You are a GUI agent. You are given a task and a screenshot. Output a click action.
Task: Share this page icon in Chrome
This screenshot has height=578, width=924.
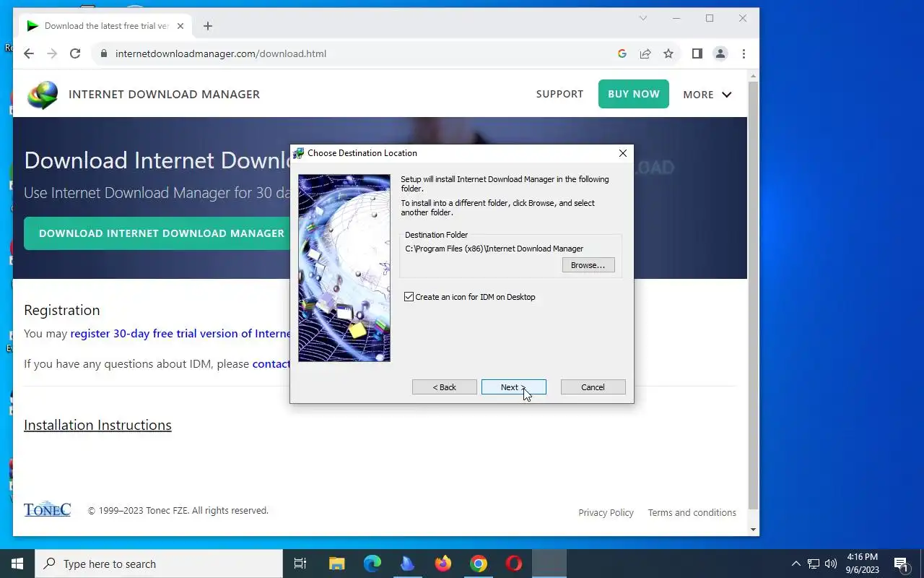click(x=645, y=53)
